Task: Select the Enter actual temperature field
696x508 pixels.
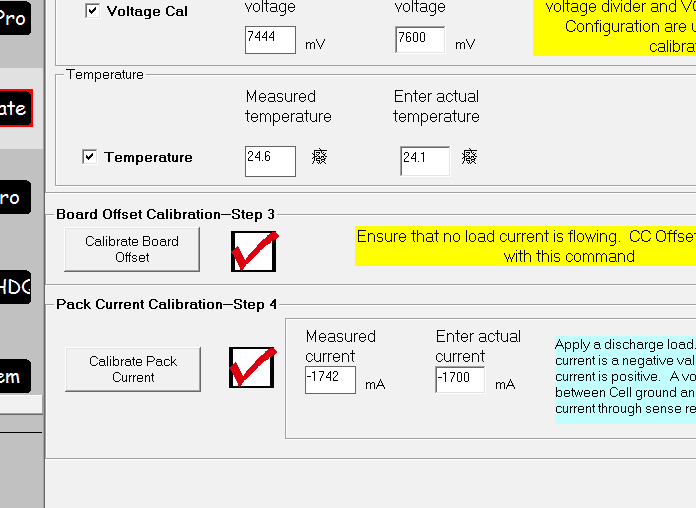Action: [424, 160]
